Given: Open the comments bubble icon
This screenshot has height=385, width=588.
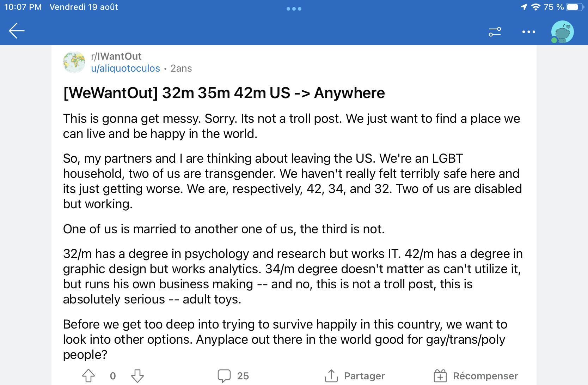Looking at the screenshot, I should [224, 376].
